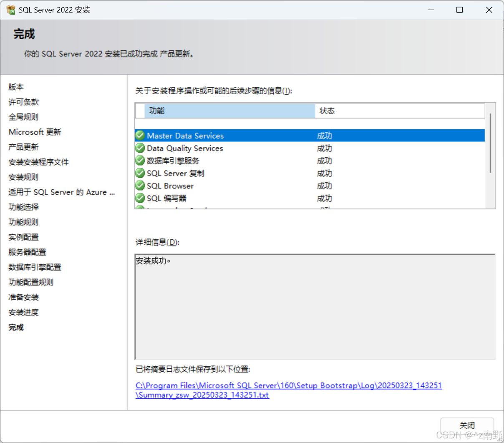This screenshot has height=443, width=504.
Task: Click the green checkmark next to Data Quality Services
Action: pos(140,148)
